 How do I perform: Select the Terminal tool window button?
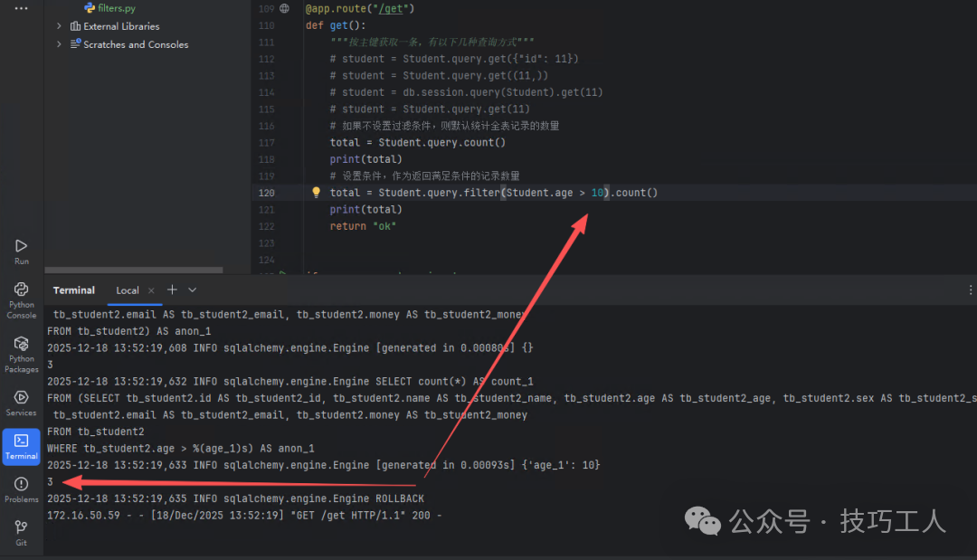pyautogui.click(x=21, y=447)
